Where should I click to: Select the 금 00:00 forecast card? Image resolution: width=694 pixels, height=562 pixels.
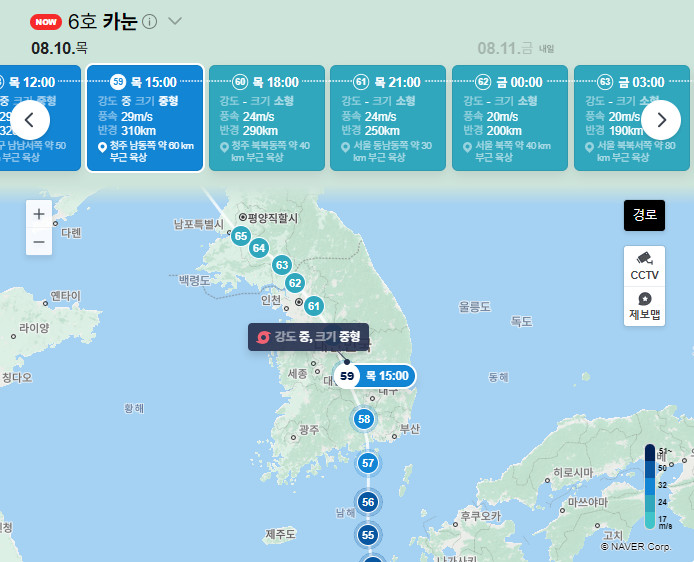(x=510, y=118)
